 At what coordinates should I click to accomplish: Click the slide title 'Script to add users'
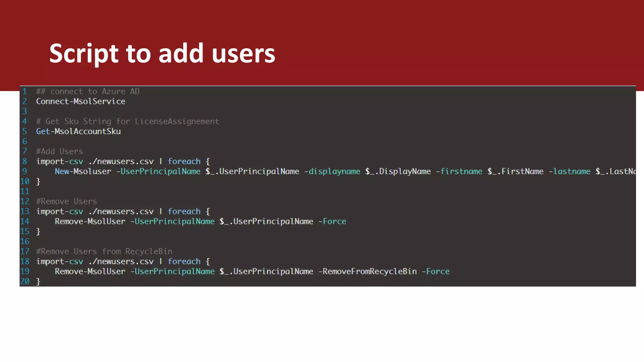pyautogui.click(x=162, y=54)
